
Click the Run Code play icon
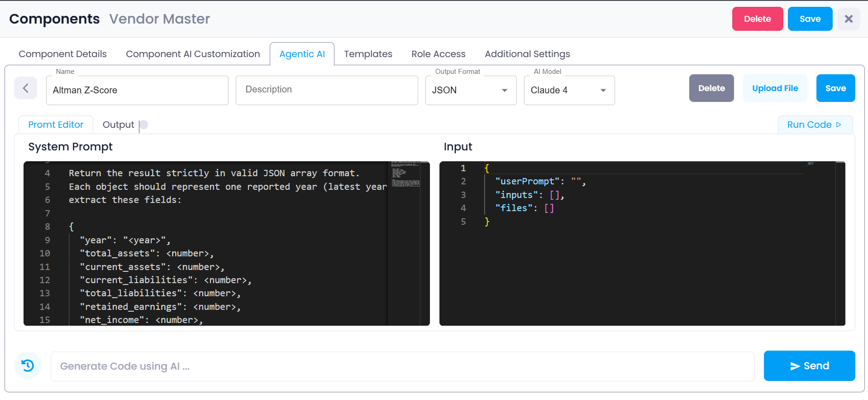click(x=839, y=125)
